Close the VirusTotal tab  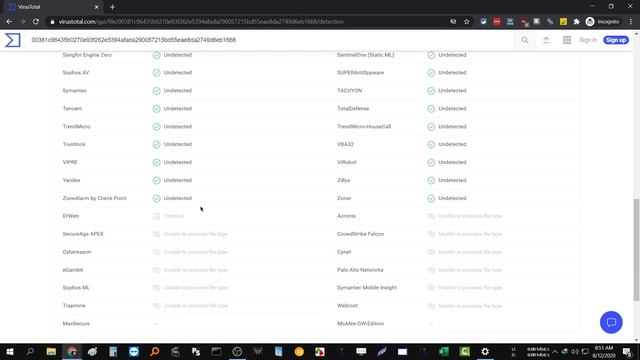point(96,7)
